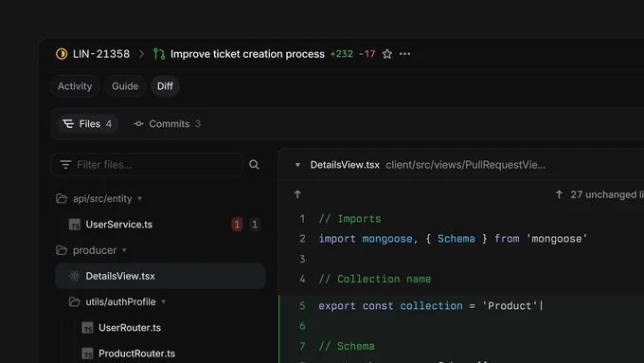This screenshot has width=644, height=363.
Task: Open ProductRouter.ts in the file tree
Action: [x=136, y=354]
